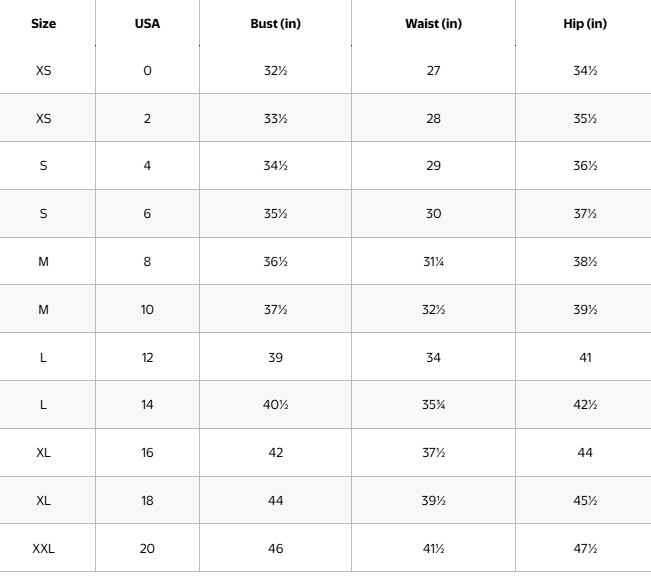The height and width of the screenshot is (577, 651).
Task: Click the 35¾ waist measurement
Action: [x=433, y=405]
